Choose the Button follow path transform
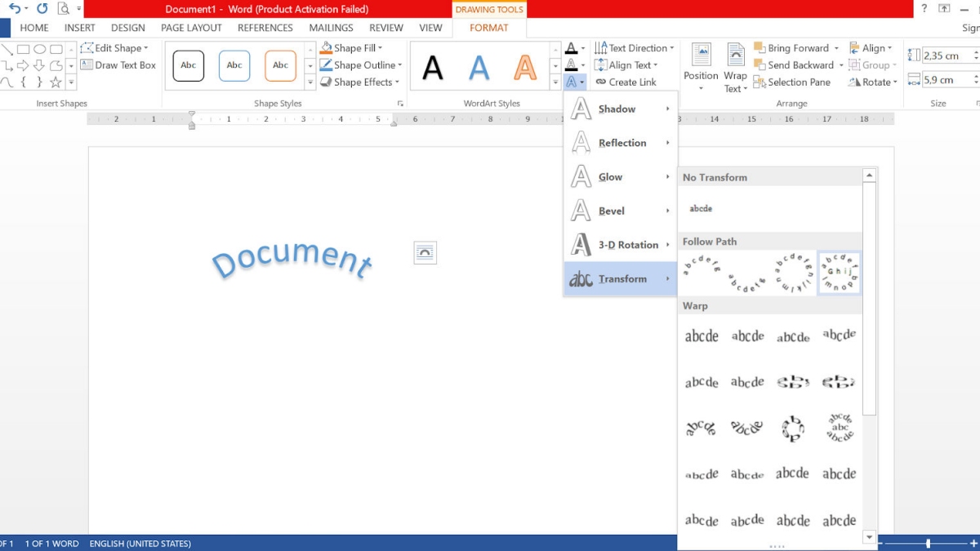This screenshot has width=980, height=551. click(x=840, y=273)
